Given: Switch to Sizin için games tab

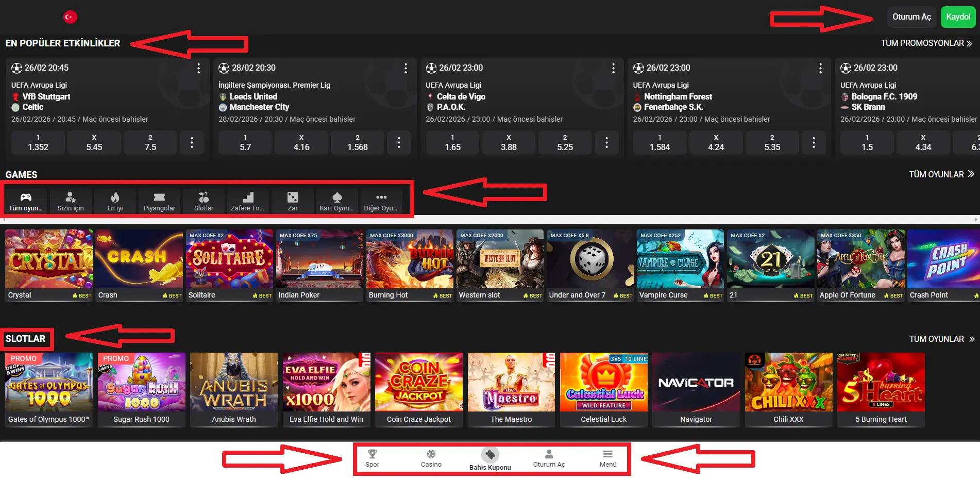Looking at the screenshot, I should click(x=71, y=201).
